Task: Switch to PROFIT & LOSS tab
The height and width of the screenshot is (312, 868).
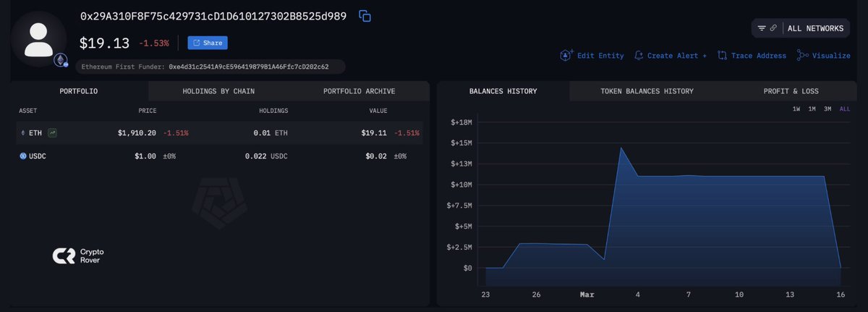Action: pyautogui.click(x=791, y=91)
